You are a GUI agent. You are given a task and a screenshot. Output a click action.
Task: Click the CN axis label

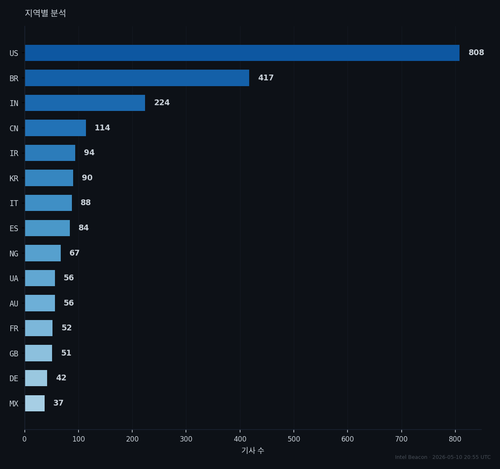pyautogui.click(x=14, y=128)
